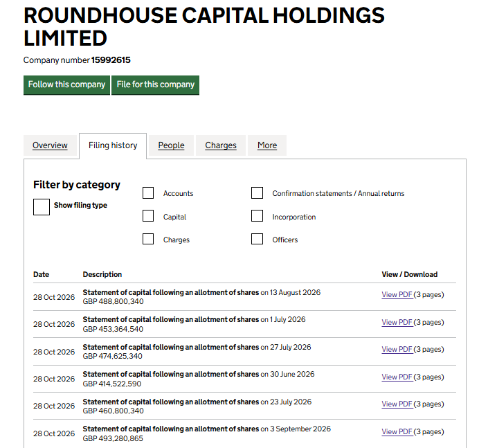Tick the Charges filter checkbox
The image size is (479, 448).
tap(148, 239)
